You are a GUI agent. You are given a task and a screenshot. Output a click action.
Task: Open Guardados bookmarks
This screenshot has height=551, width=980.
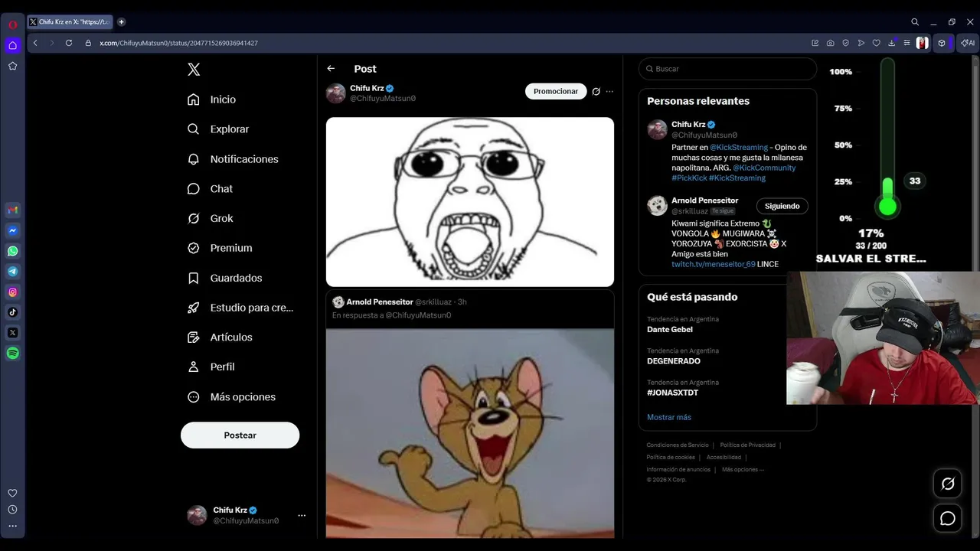[225, 278]
